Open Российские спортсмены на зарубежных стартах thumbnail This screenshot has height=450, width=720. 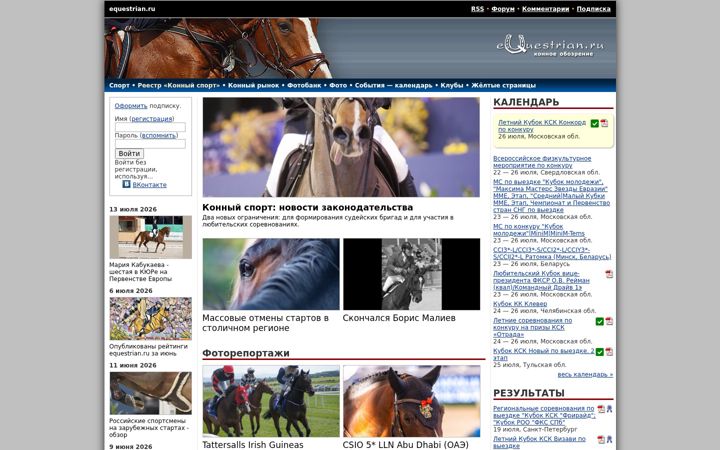click(151, 394)
